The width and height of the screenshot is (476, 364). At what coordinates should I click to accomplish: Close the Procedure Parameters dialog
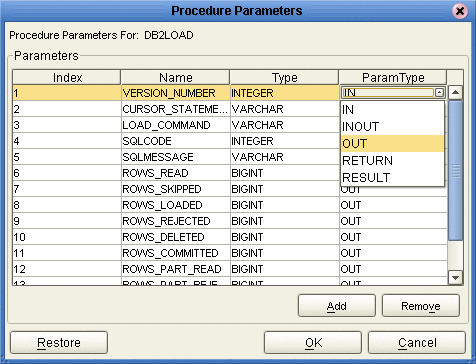tap(460, 11)
